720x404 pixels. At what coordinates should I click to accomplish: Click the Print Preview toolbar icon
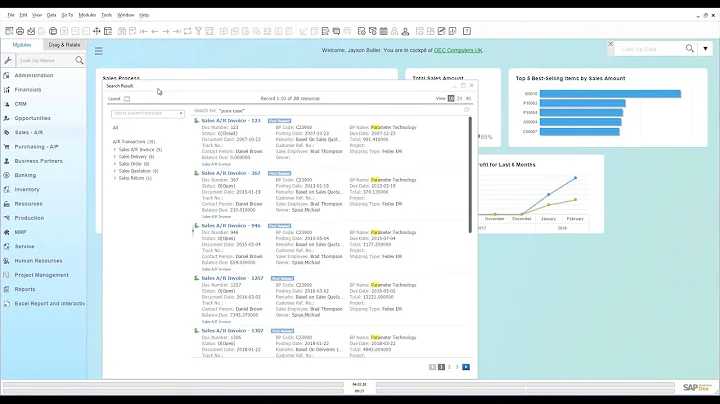(x=9, y=31)
